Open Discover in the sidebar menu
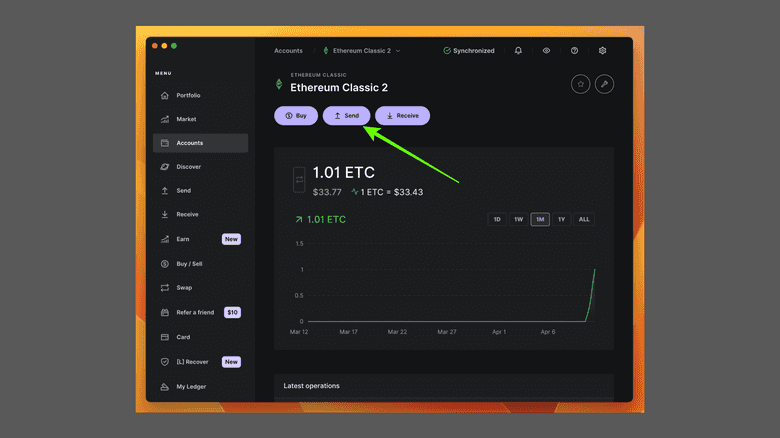This screenshot has height=438, width=780. 188,167
